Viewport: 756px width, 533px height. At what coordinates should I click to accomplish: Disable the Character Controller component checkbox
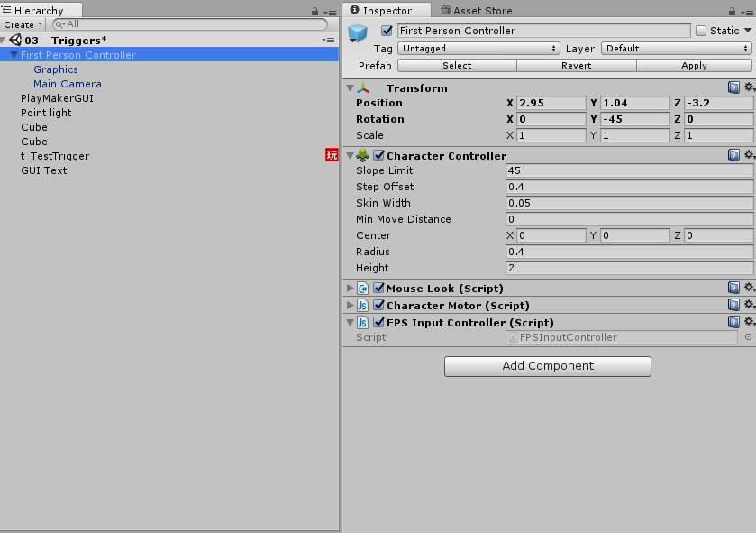(379, 155)
